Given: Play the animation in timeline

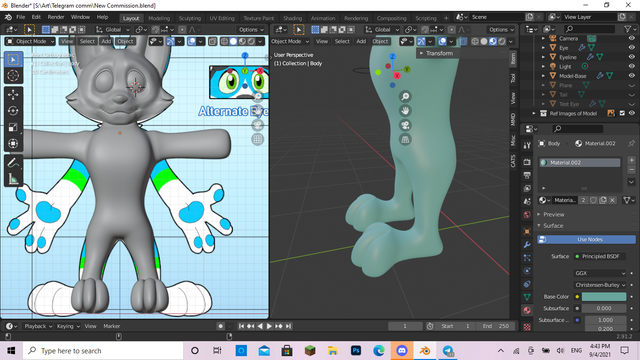Looking at the screenshot, I should (269, 326).
